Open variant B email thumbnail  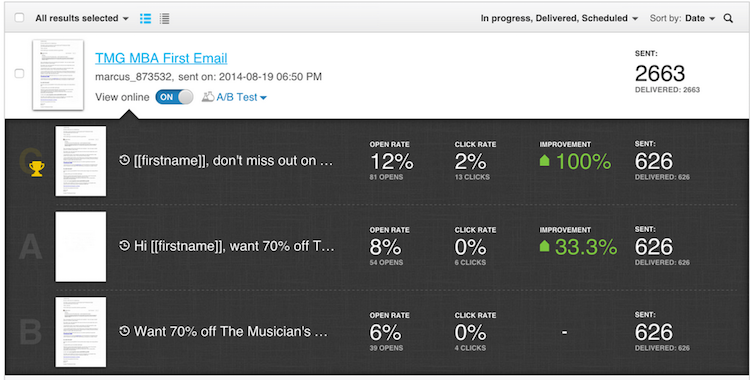click(x=81, y=332)
